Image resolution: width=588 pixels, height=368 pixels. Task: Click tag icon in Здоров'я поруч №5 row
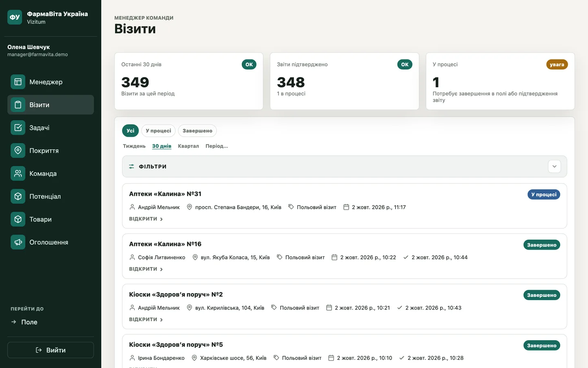click(276, 358)
